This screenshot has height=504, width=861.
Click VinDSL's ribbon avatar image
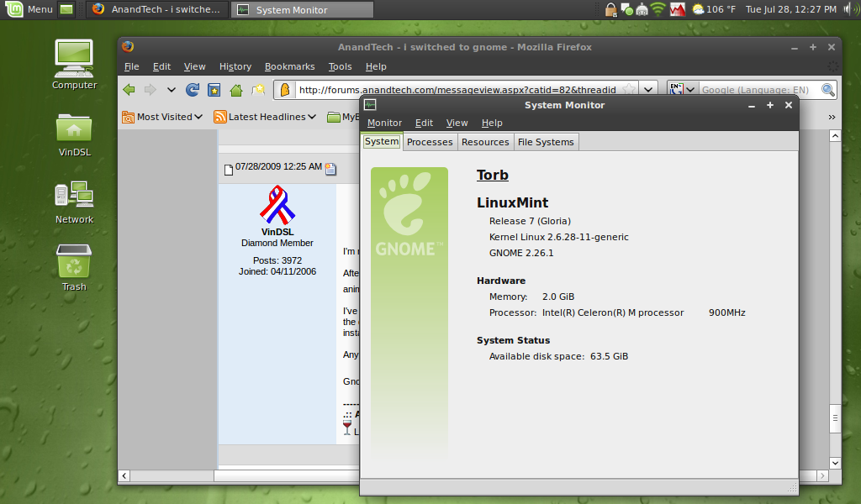277,205
